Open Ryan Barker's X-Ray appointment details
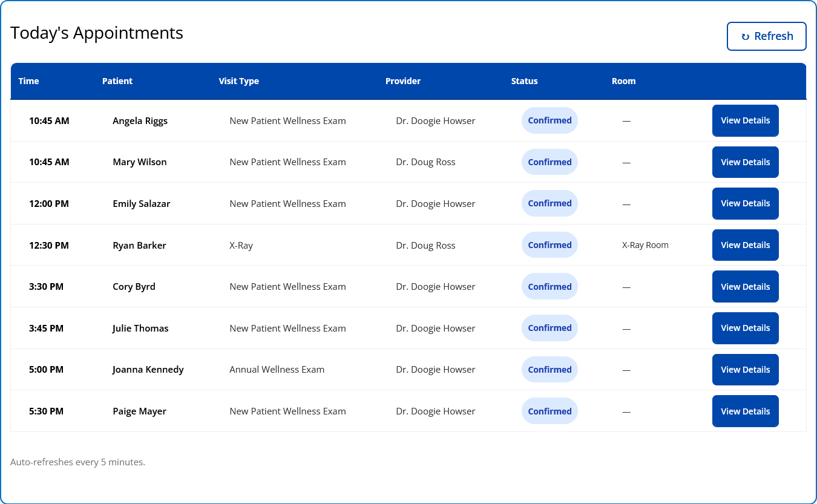 click(x=745, y=245)
